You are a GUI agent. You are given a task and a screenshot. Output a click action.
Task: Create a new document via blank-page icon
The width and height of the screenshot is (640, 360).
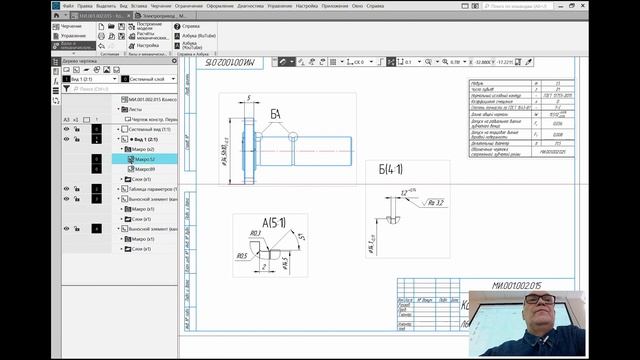[101, 27]
